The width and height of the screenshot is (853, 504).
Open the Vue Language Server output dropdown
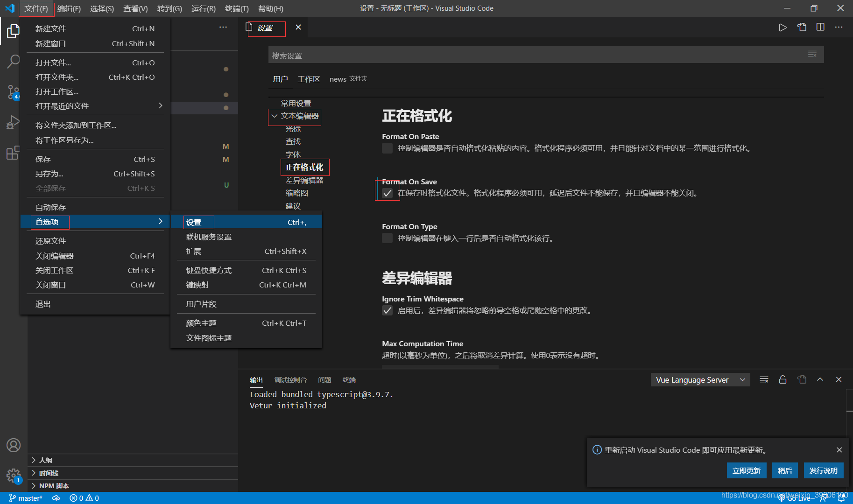[x=700, y=380]
